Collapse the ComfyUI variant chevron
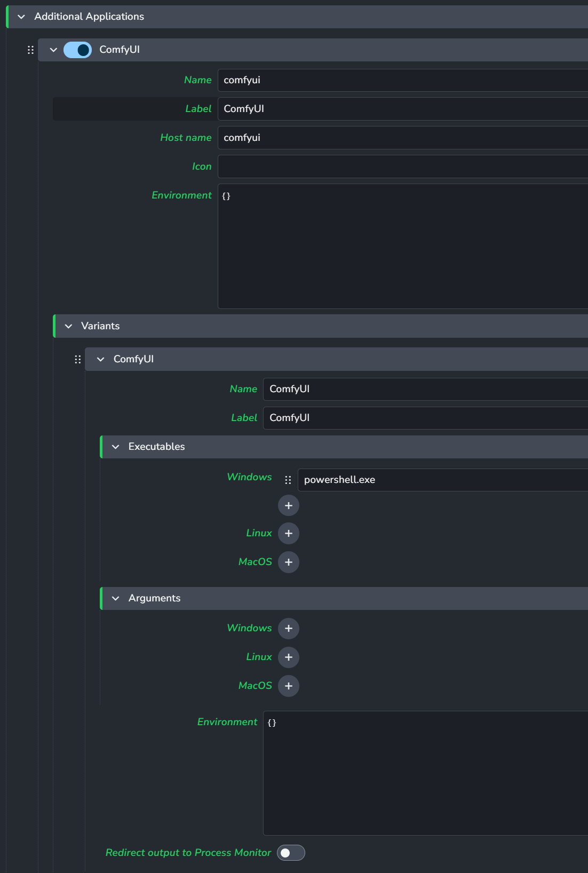Viewport: 588px width, 873px height. pos(100,359)
